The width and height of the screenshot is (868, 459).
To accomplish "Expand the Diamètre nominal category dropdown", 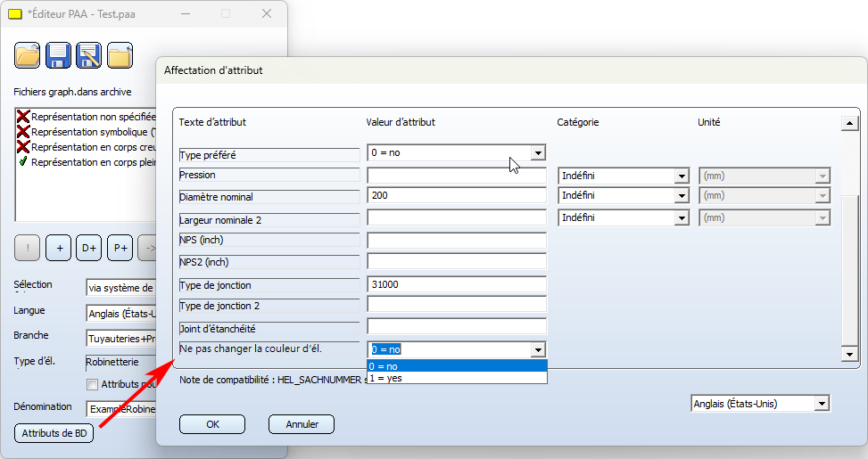I will click(681, 195).
